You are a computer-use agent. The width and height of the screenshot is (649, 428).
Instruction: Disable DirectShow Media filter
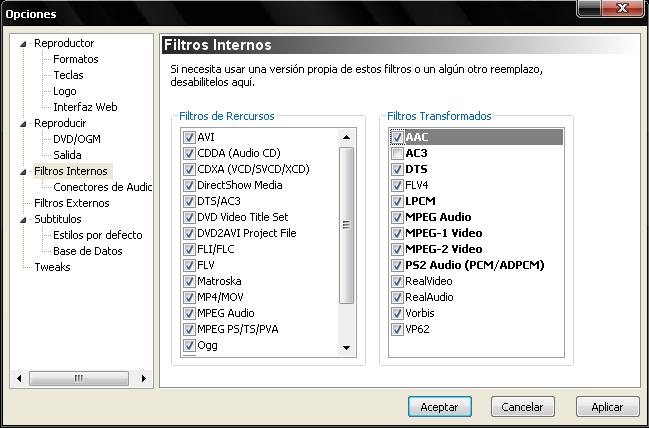coord(189,185)
